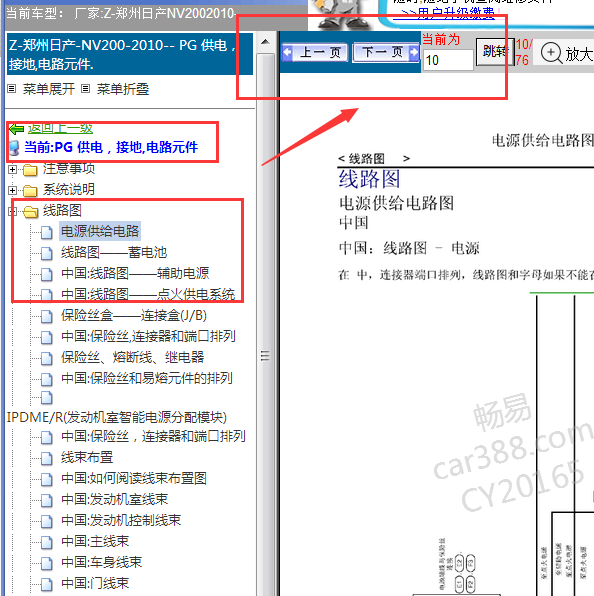594x596 pixels.
Task: Open the 注意事项 folder
Action: click(69, 169)
